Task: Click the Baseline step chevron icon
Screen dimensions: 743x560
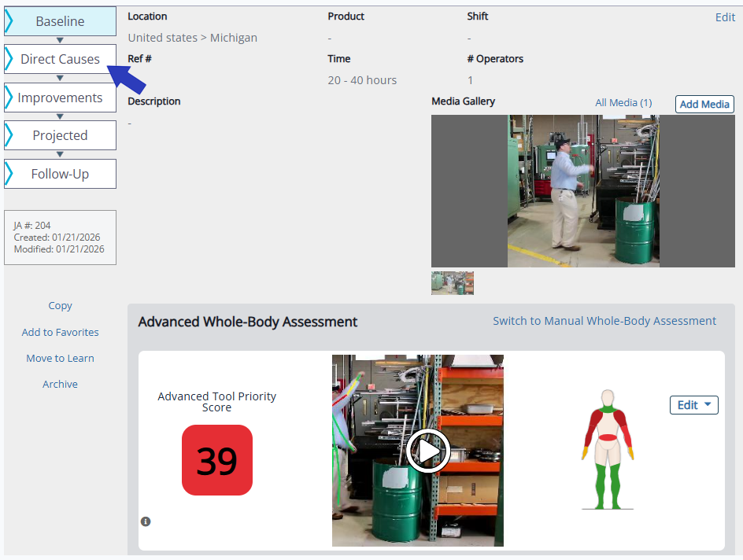Action: click(x=9, y=21)
